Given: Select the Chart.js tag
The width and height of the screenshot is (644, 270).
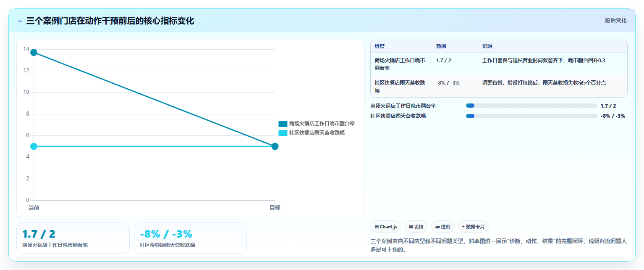Looking at the screenshot, I should point(386,227).
